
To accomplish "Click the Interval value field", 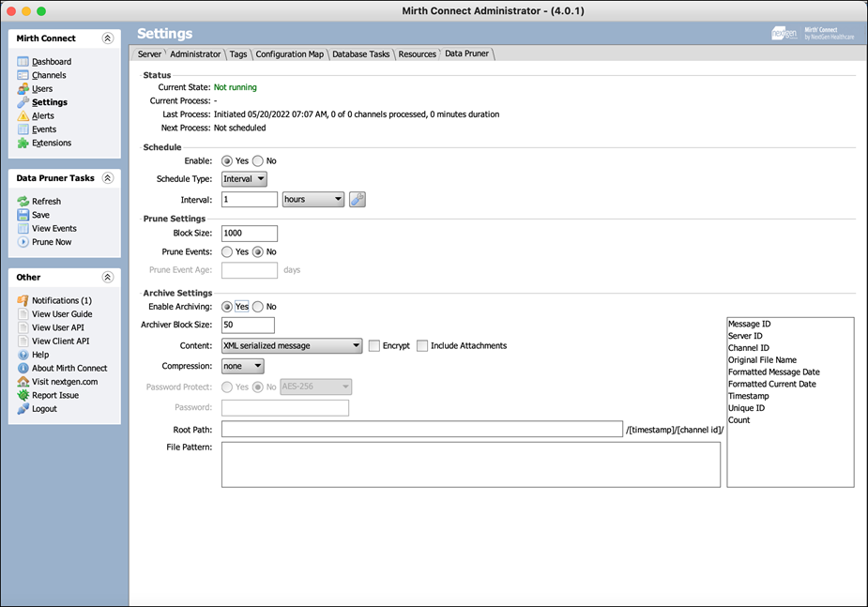I will pos(250,199).
